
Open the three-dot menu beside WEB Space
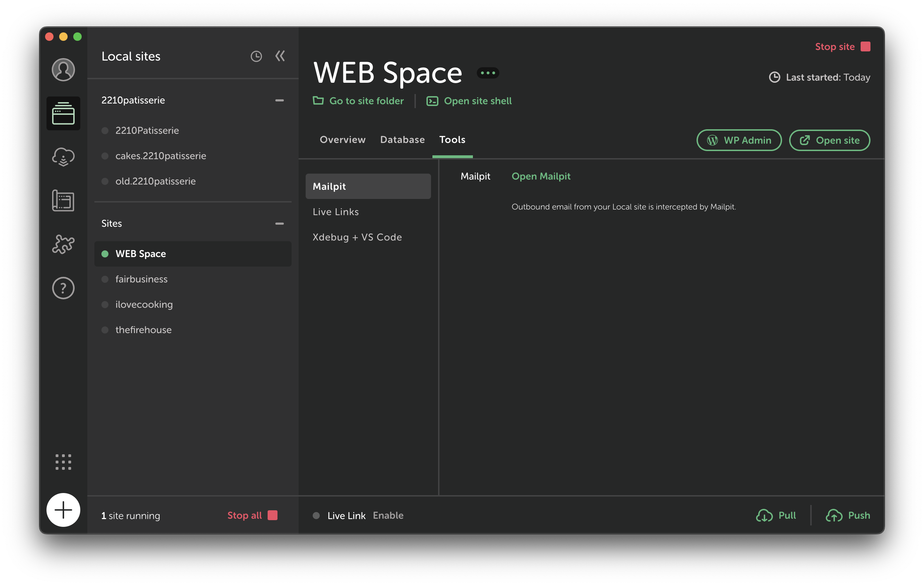(488, 73)
